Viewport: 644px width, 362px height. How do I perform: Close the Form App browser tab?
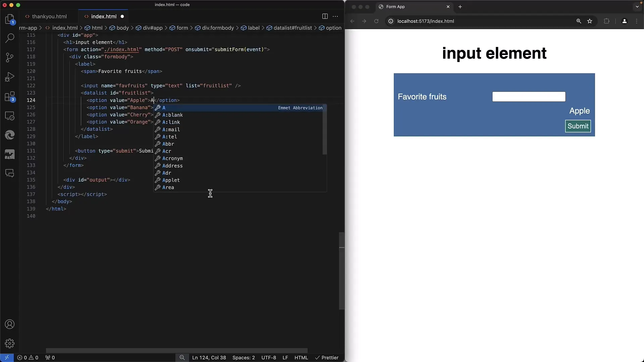448,7
